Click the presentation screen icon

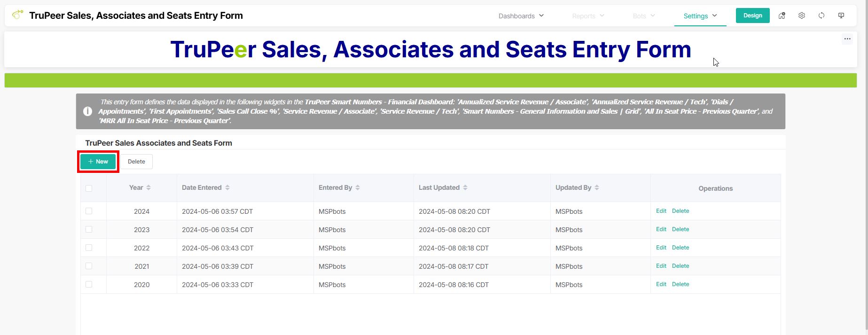[841, 16]
